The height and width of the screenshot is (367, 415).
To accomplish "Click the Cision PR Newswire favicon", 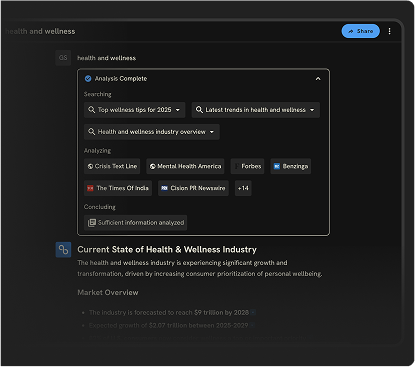I will tap(164, 188).
